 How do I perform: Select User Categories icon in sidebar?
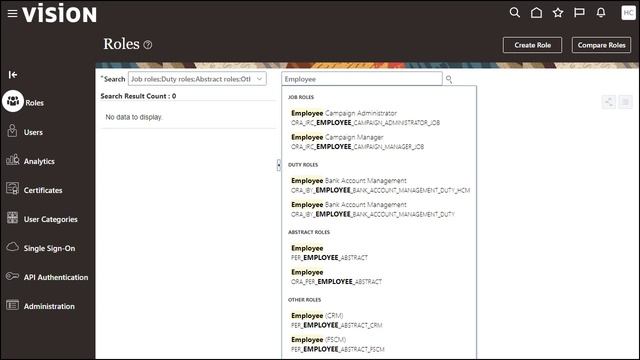(x=12, y=218)
